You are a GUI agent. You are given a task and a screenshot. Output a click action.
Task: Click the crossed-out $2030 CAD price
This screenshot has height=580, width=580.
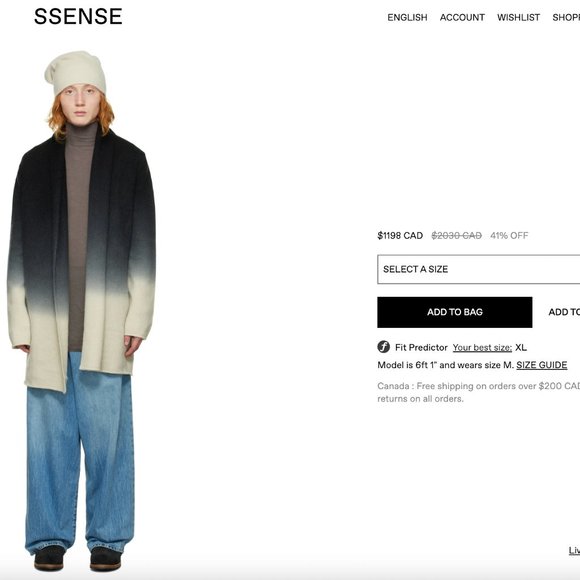(x=456, y=236)
